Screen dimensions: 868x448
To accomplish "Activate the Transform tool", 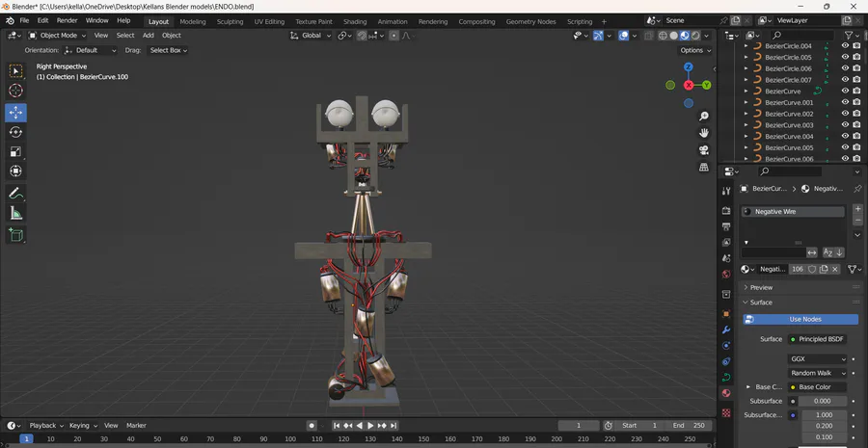I will coord(15,171).
